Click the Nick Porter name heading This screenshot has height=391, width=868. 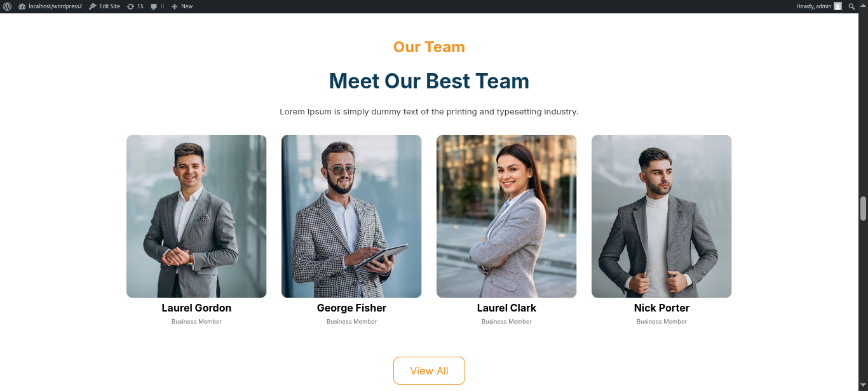click(661, 308)
